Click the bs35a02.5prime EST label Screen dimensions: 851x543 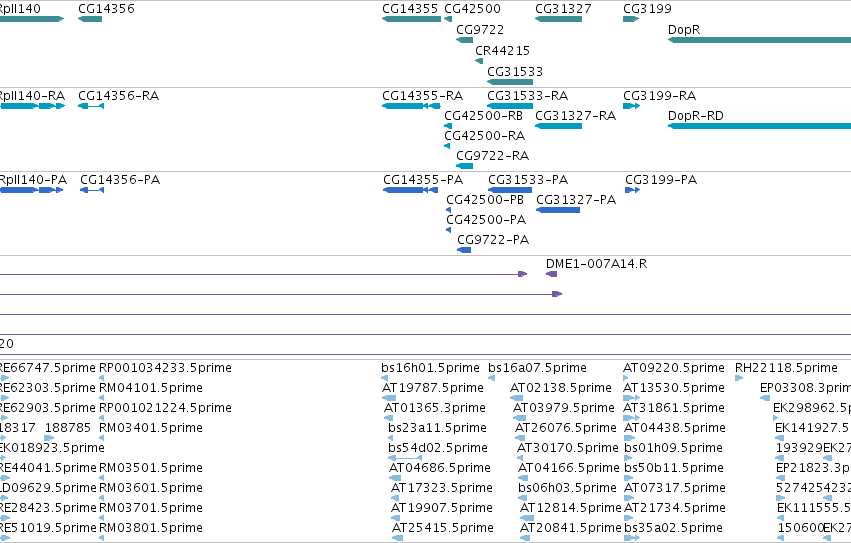pos(674,528)
